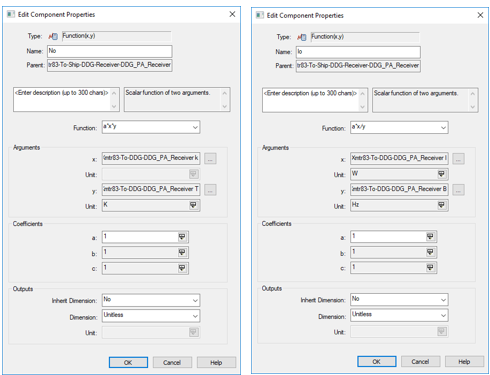Open unit picker for y Unit Hz in right dialog
Screen dimensions: 490x375
click(441, 205)
